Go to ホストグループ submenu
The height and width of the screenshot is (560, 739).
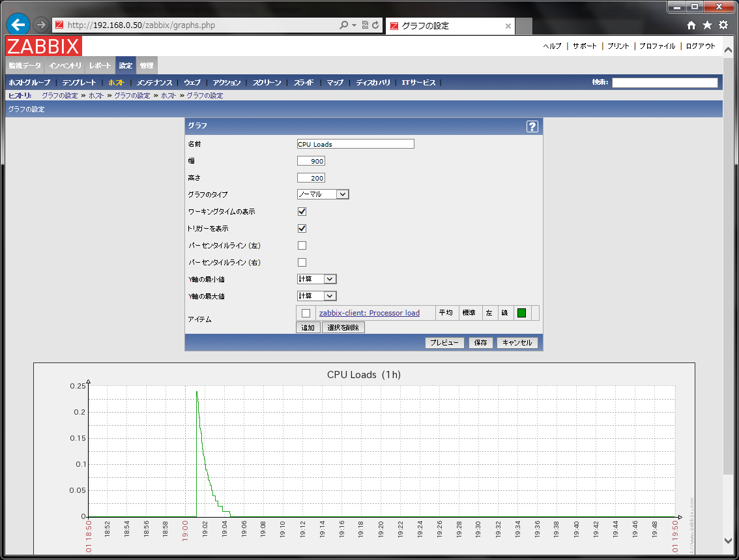point(29,83)
